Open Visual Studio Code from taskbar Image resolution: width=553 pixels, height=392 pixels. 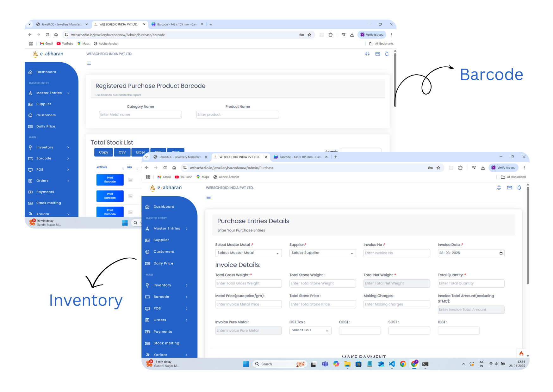pyautogui.click(x=392, y=364)
